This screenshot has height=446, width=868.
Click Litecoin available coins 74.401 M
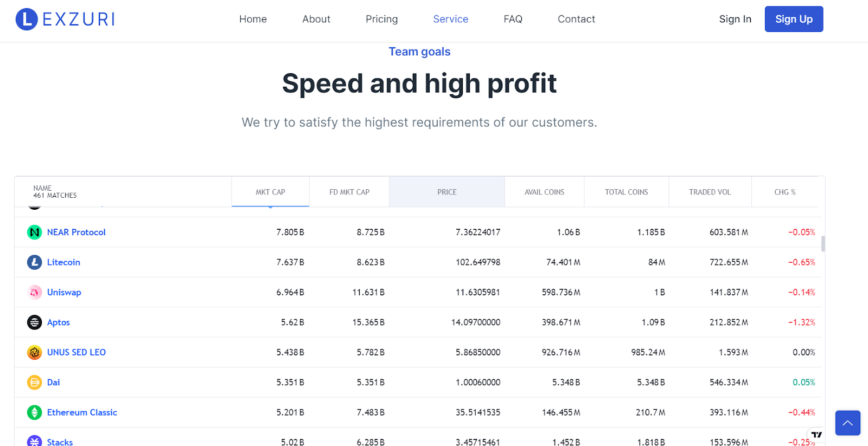click(563, 262)
